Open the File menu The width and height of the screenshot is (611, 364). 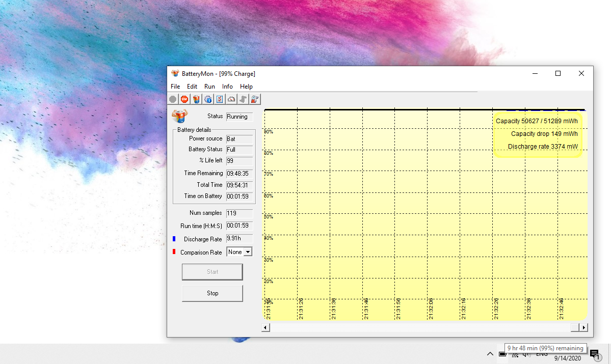coord(175,87)
